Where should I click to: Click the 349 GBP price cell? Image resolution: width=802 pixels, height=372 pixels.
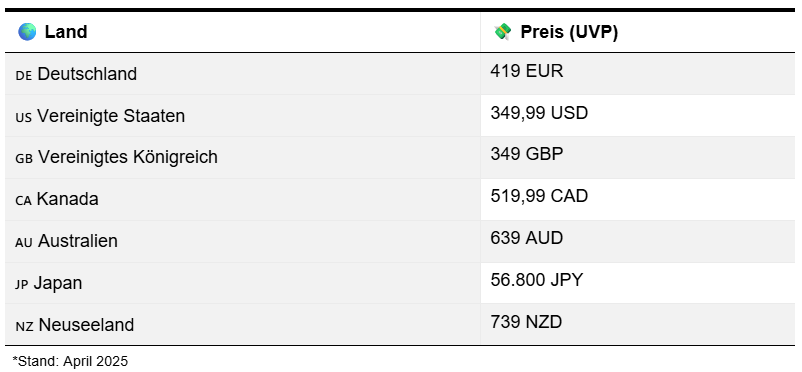tap(638, 158)
